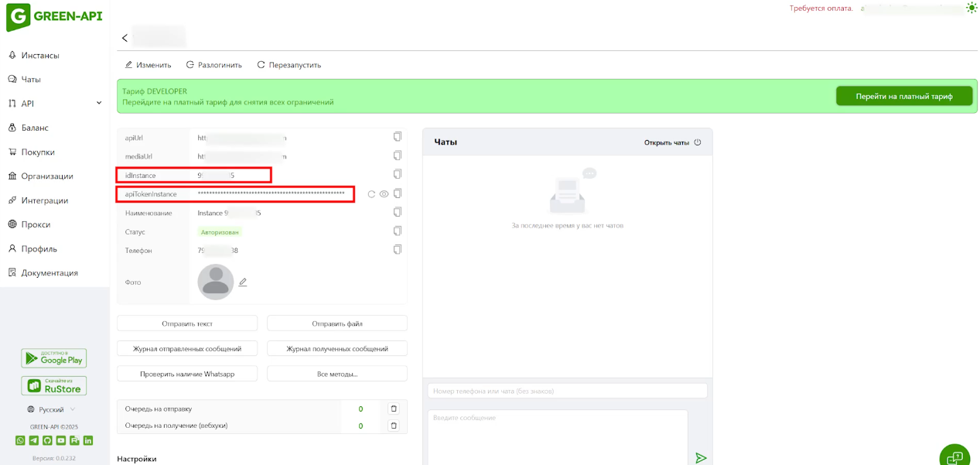980x465 pixels.
Task: Go to Интеграции in the sidebar
Action: tap(44, 200)
